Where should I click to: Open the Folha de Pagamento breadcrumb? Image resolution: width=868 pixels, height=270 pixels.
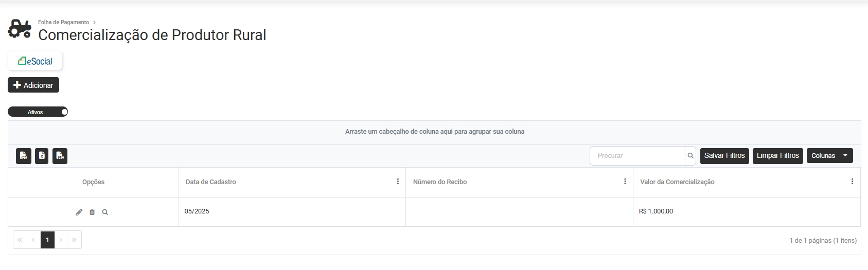[x=63, y=22]
